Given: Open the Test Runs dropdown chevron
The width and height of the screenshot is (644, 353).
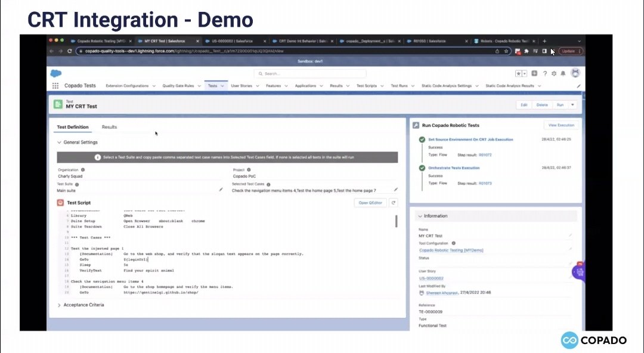Looking at the screenshot, I should pyautogui.click(x=413, y=86).
